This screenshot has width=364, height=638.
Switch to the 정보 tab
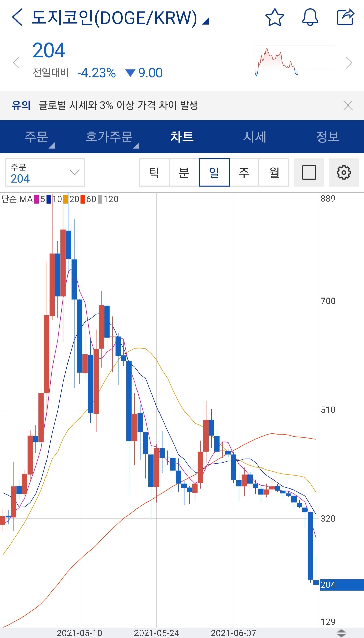[328, 137]
